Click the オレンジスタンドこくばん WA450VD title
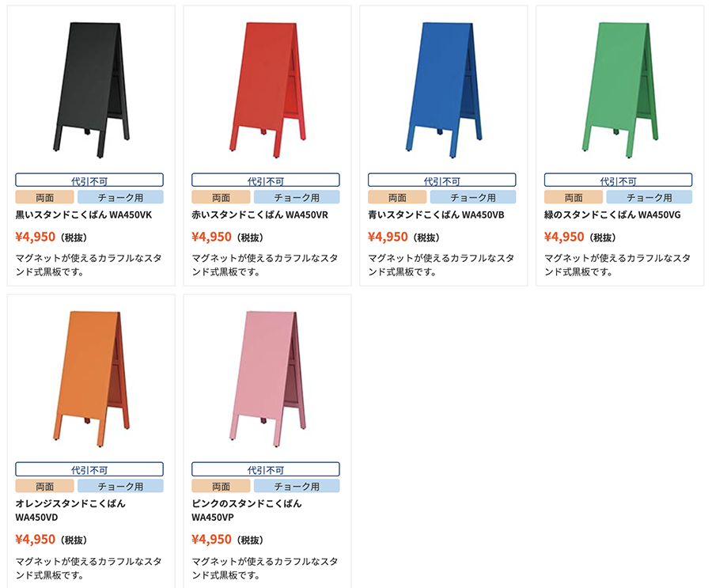The width and height of the screenshot is (712, 588). tap(70, 510)
